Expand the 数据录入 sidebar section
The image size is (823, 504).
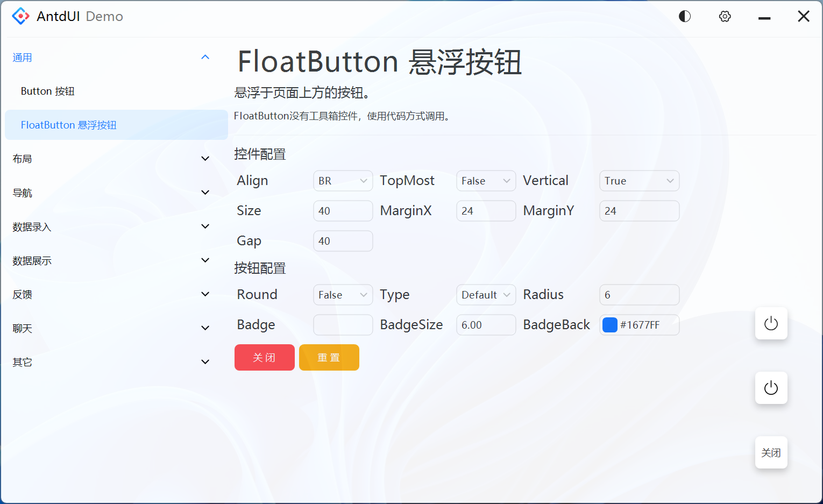(111, 226)
